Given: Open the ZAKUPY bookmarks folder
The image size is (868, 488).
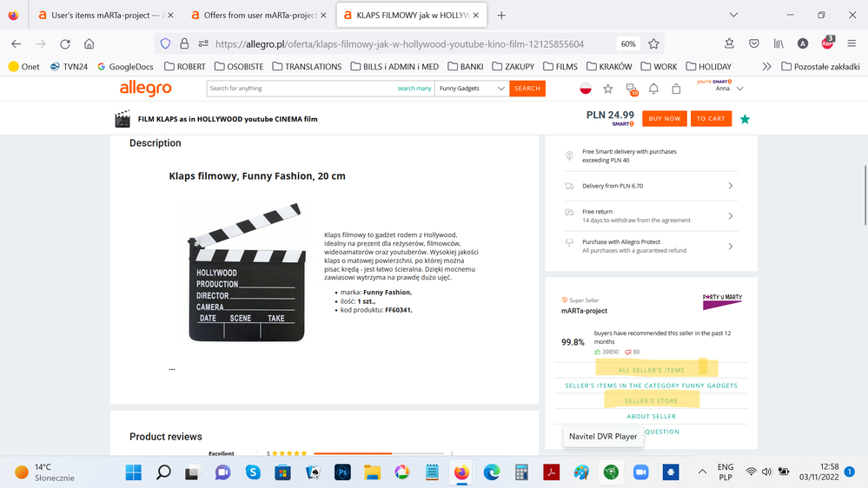Looking at the screenshot, I should 514,66.
